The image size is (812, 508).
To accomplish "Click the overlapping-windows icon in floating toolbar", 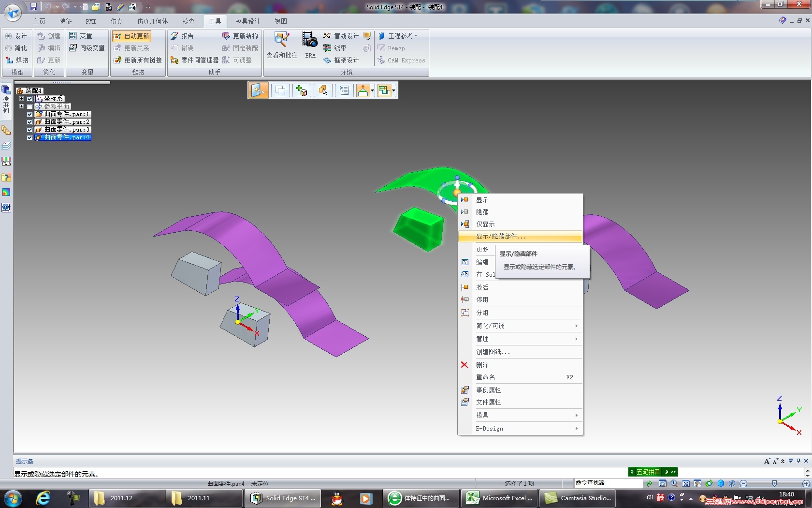I will tap(280, 90).
